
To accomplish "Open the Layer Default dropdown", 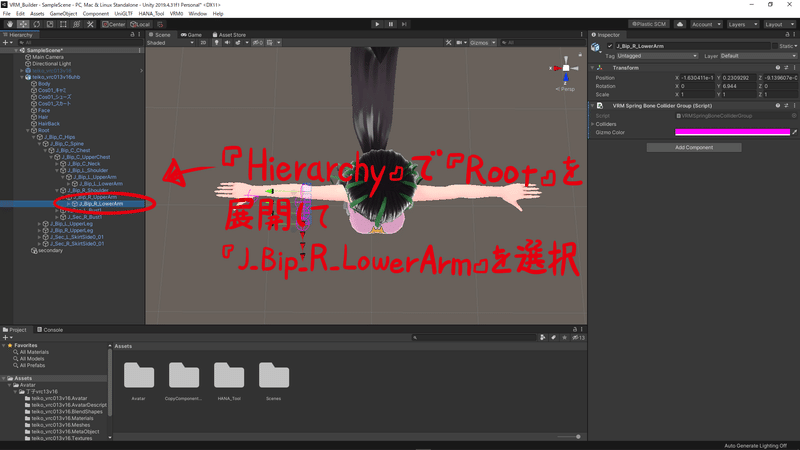I will (x=758, y=56).
